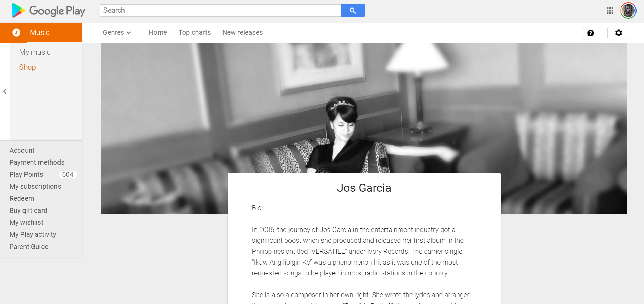Open Payment methods link
The width and height of the screenshot is (644, 304).
(x=37, y=162)
